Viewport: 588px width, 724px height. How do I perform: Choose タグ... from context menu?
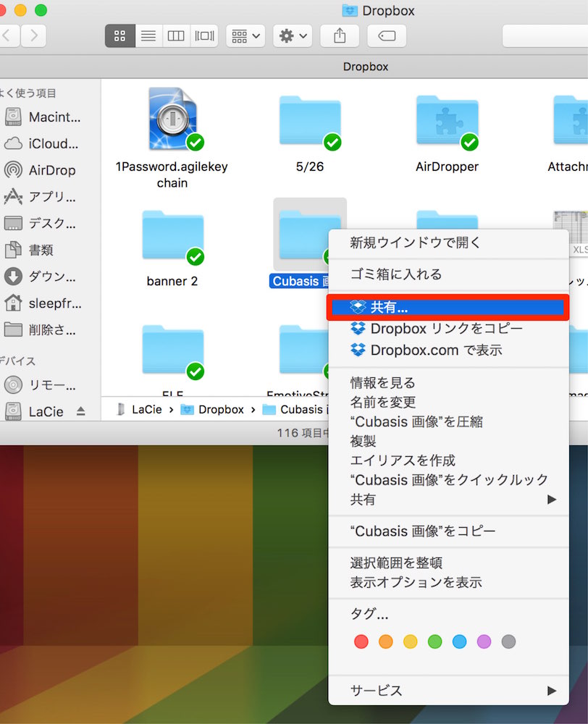click(x=448, y=614)
